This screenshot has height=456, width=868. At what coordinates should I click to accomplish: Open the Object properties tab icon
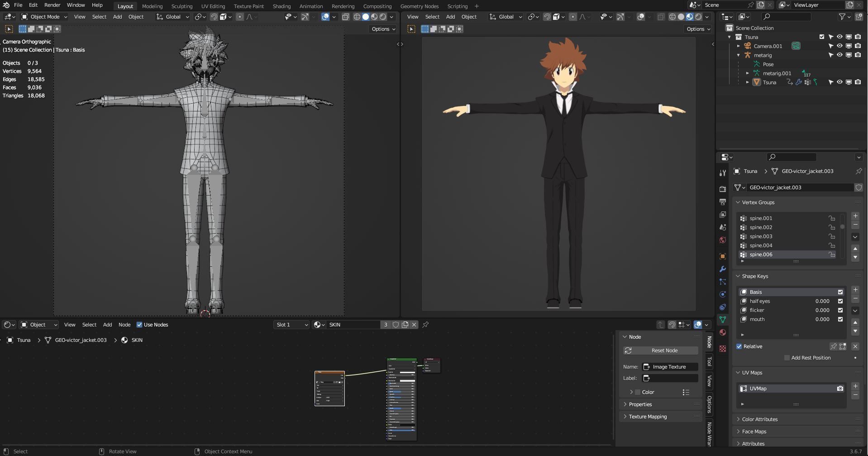click(723, 256)
